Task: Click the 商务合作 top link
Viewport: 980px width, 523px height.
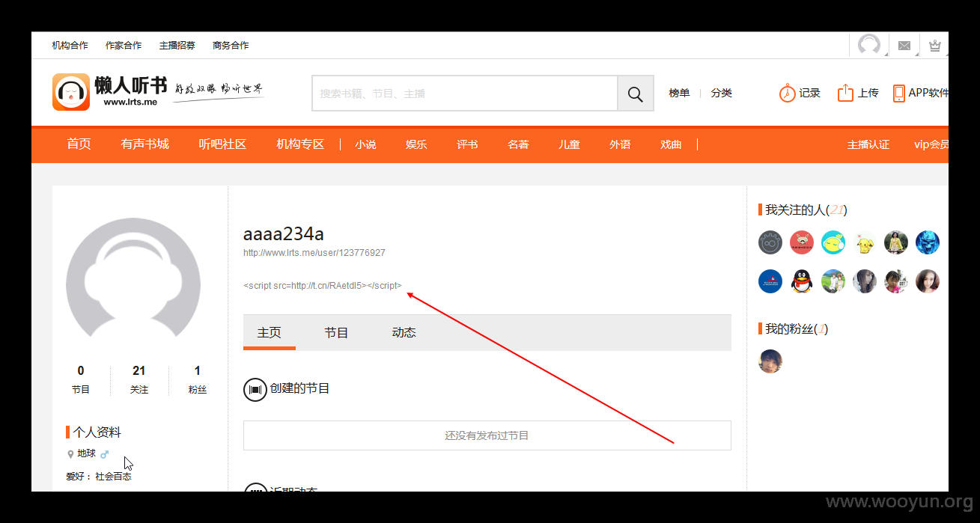Action: click(231, 46)
